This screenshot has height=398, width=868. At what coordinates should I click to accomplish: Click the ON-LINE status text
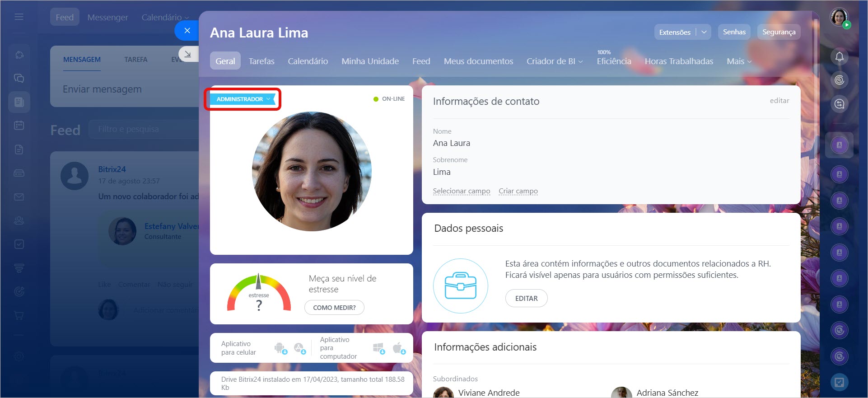(x=393, y=99)
